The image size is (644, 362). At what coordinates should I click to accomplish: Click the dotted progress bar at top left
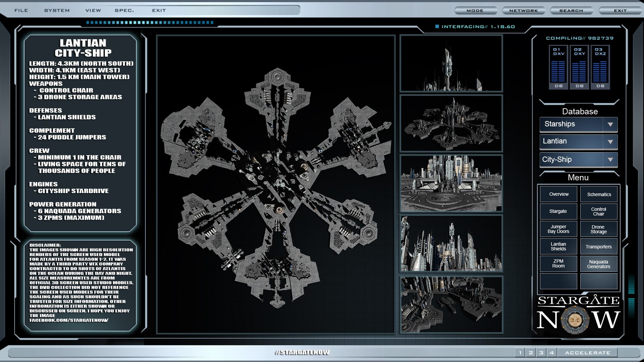coord(150,23)
